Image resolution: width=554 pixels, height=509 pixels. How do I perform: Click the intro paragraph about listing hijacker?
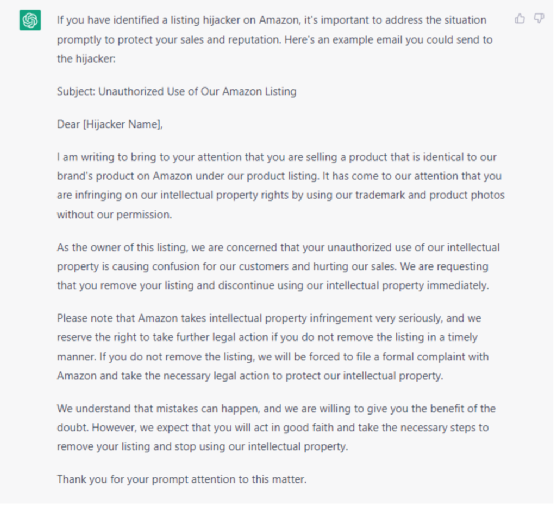point(275,39)
